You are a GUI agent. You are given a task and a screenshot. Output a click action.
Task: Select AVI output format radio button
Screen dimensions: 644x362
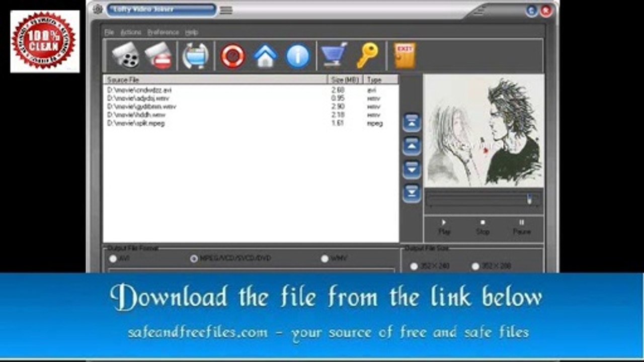point(113,258)
